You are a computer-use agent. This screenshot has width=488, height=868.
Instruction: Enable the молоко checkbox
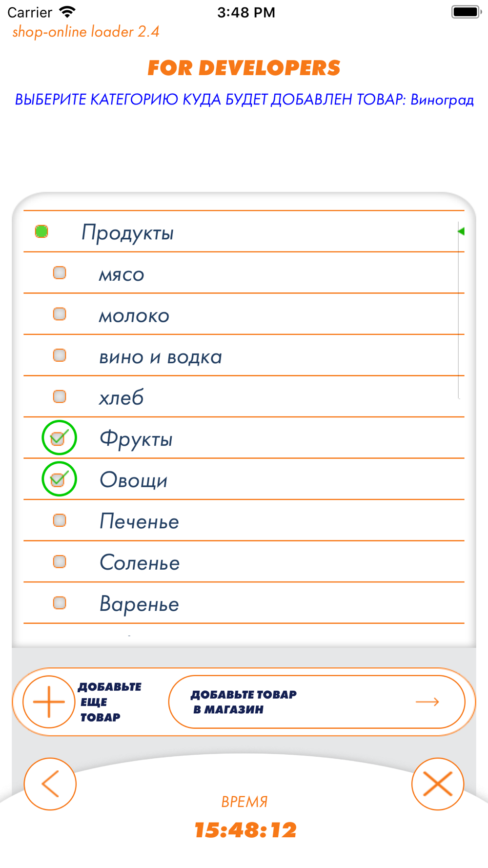click(60, 314)
